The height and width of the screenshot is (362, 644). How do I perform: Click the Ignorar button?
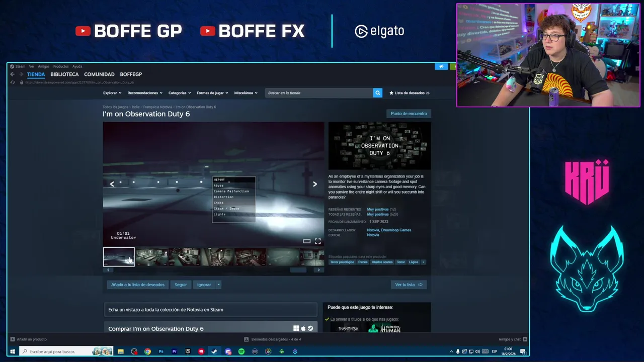click(x=204, y=285)
